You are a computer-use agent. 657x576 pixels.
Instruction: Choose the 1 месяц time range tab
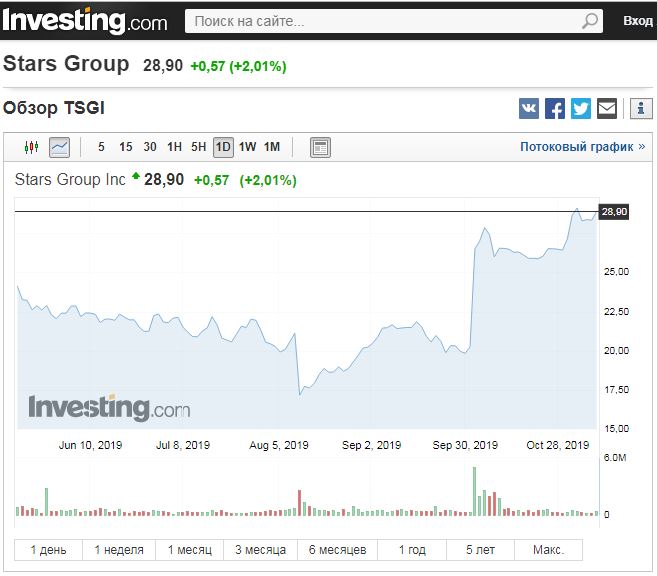pyautogui.click(x=190, y=550)
